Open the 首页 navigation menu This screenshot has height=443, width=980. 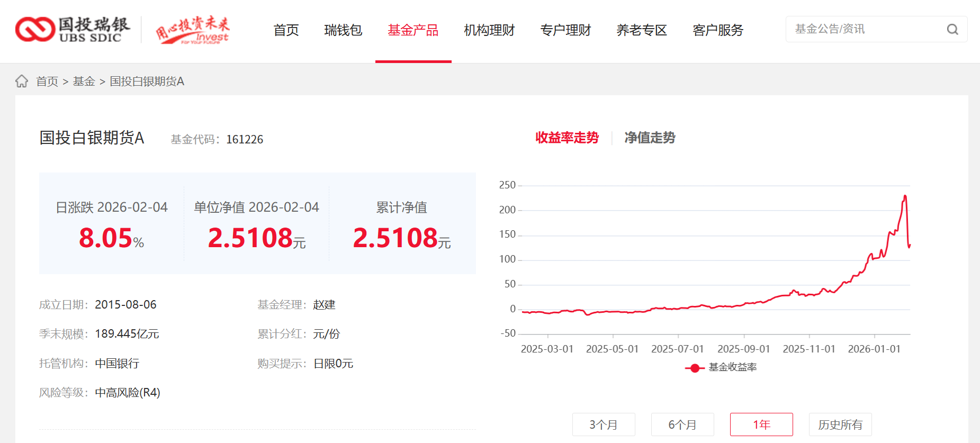coord(286,30)
